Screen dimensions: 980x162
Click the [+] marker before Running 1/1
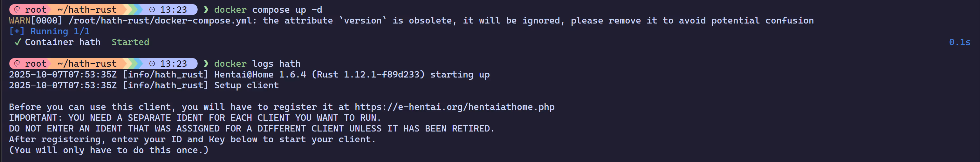click(x=17, y=31)
